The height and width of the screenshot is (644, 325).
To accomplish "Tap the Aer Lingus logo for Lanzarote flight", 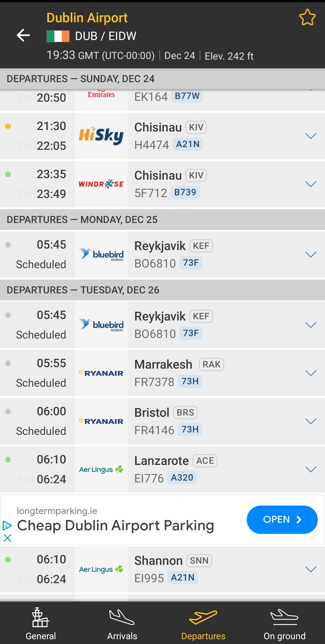I will click(101, 469).
